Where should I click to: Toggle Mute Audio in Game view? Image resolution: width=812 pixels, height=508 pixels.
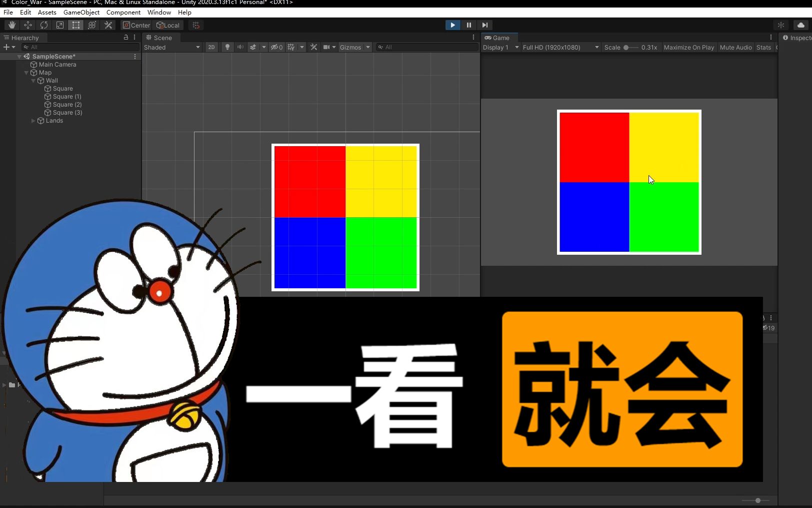point(735,47)
